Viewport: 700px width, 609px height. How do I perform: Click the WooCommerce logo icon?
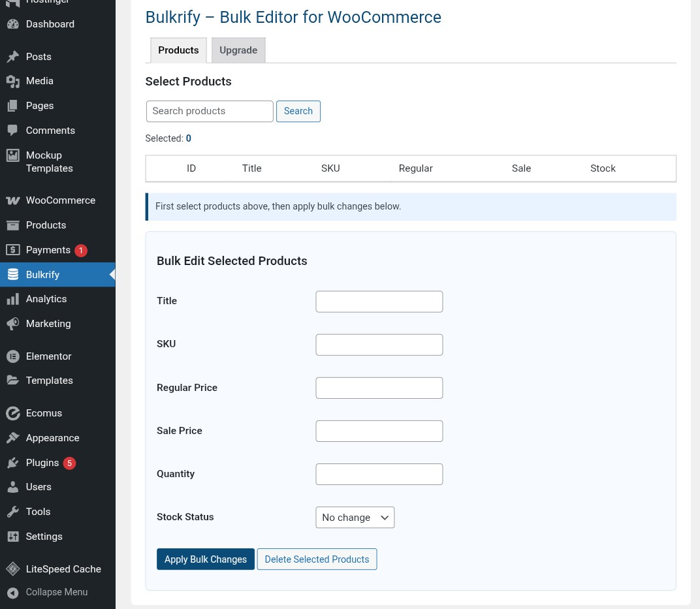tap(12, 200)
